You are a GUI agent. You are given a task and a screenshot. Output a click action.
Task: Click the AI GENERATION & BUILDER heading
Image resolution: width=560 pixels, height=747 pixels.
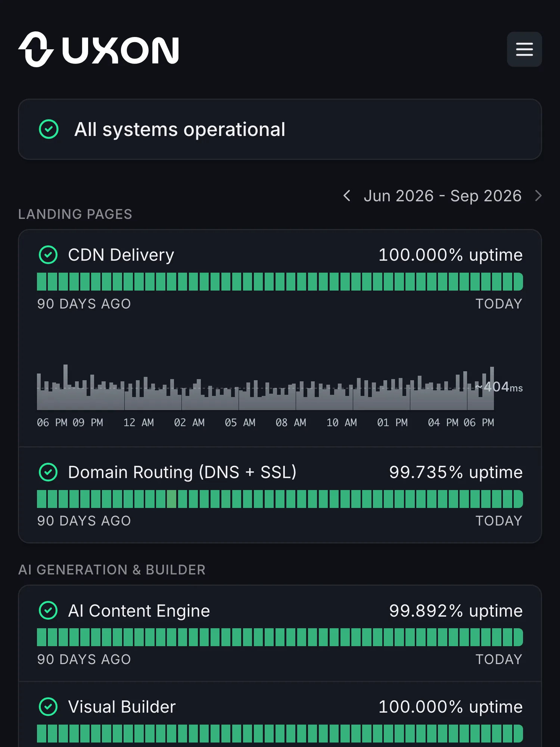[x=112, y=570]
